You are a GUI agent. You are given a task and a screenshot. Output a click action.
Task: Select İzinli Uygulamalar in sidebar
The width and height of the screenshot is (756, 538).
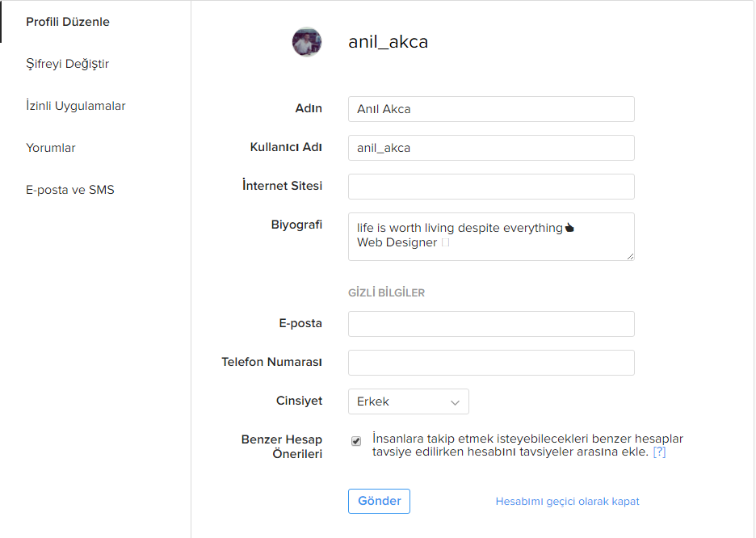tap(76, 106)
